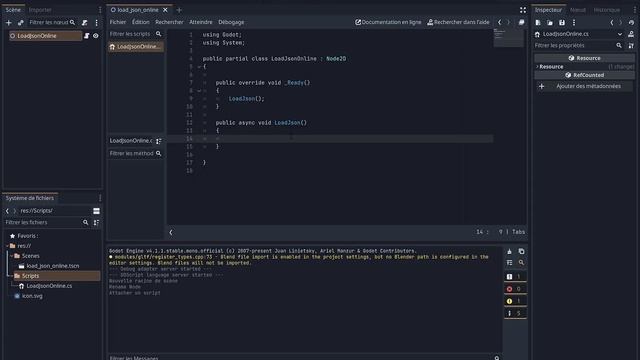Click the RefCounted class header
Viewport: 640px width, 360px height.
[584, 75]
